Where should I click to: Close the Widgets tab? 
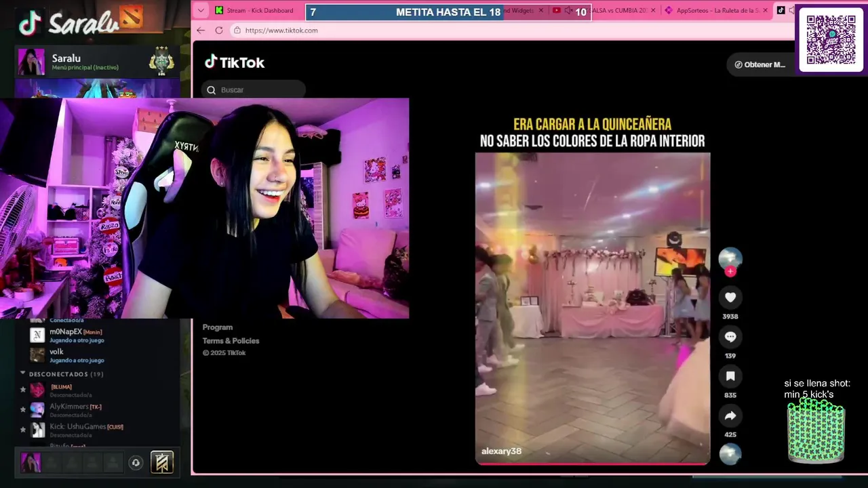coord(540,11)
